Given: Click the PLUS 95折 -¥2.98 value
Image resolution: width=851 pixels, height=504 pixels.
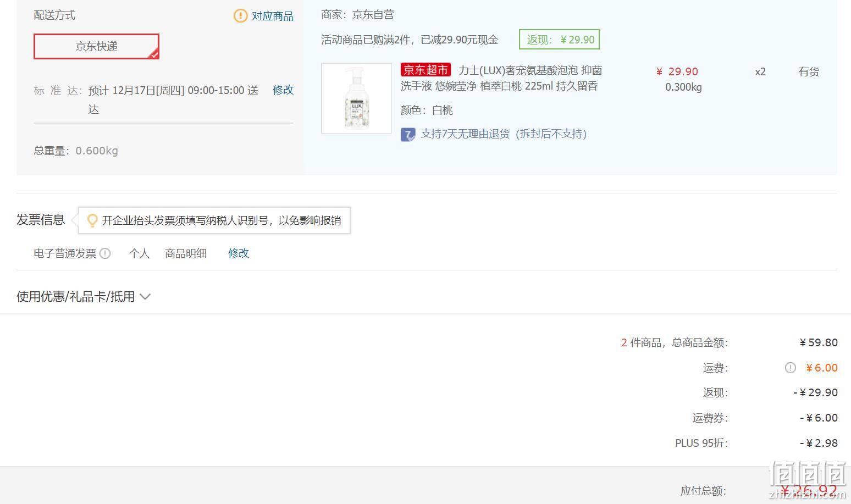Looking at the screenshot, I should click(x=819, y=443).
